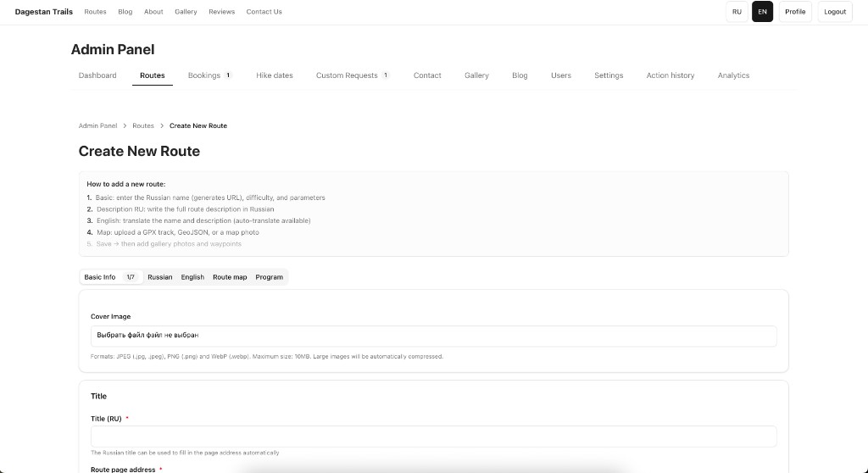Image resolution: width=868 pixels, height=473 pixels.
Task: Focus the Title (RU) text field
Action: 433,437
